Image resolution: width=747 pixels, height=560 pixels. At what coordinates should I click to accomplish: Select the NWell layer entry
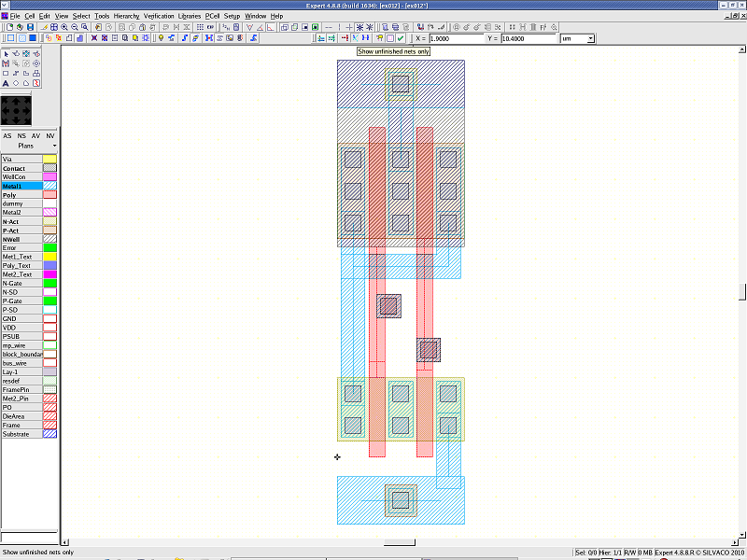click(21, 239)
